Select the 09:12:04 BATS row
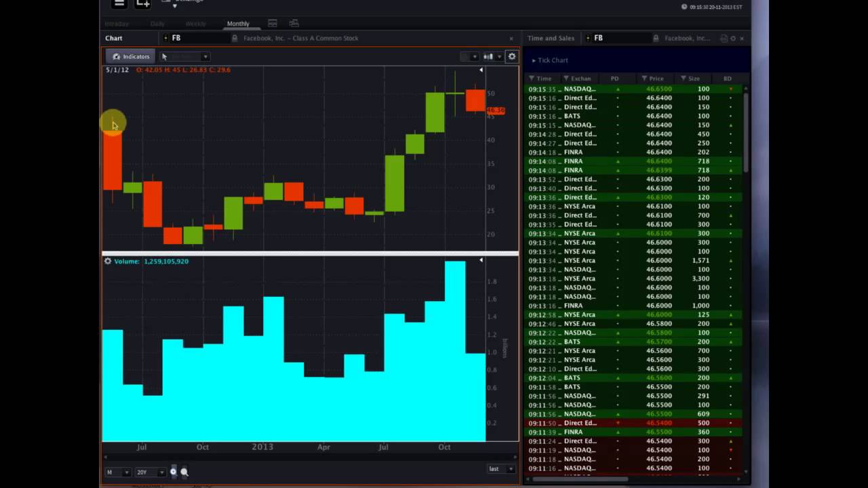Viewport: 868px width, 488px height. (x=633, y=378)
